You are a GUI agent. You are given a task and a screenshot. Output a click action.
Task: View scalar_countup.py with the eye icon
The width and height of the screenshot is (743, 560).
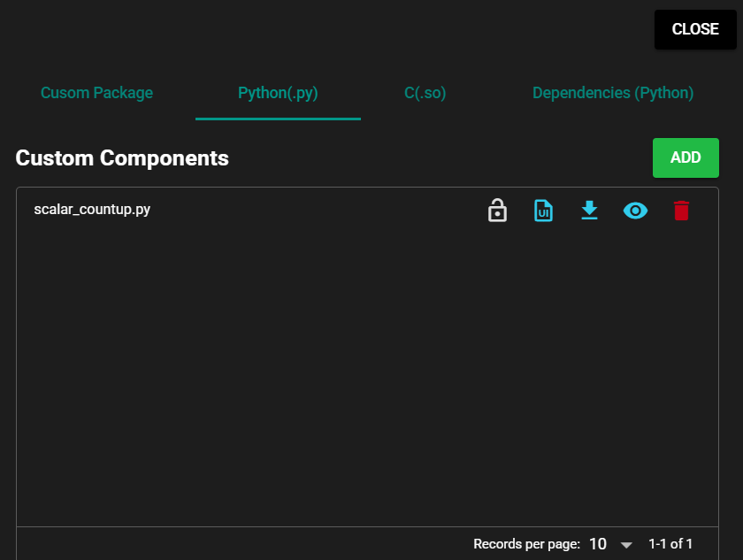[x=635, y=211]
